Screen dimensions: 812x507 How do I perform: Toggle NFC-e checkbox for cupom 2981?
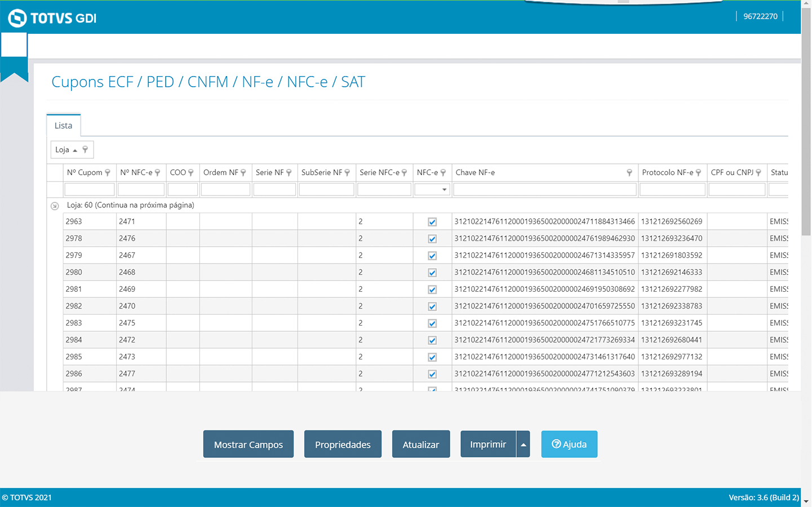432,290
